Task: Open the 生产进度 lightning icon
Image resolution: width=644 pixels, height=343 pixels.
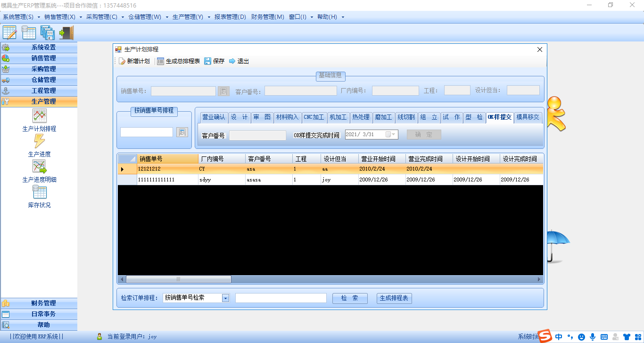Action: 39,141
